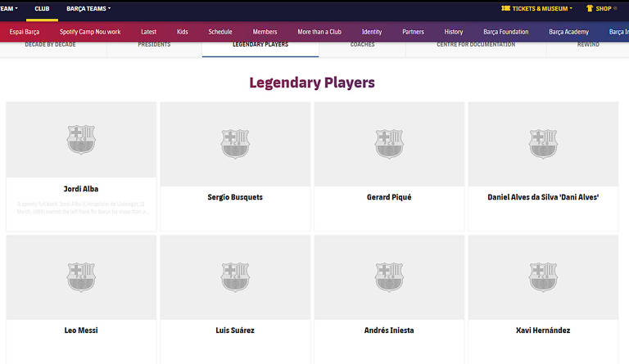Click the crest placeholder image on Jordi Alba's card
The image size is (629, 364).
coord(81,139)
